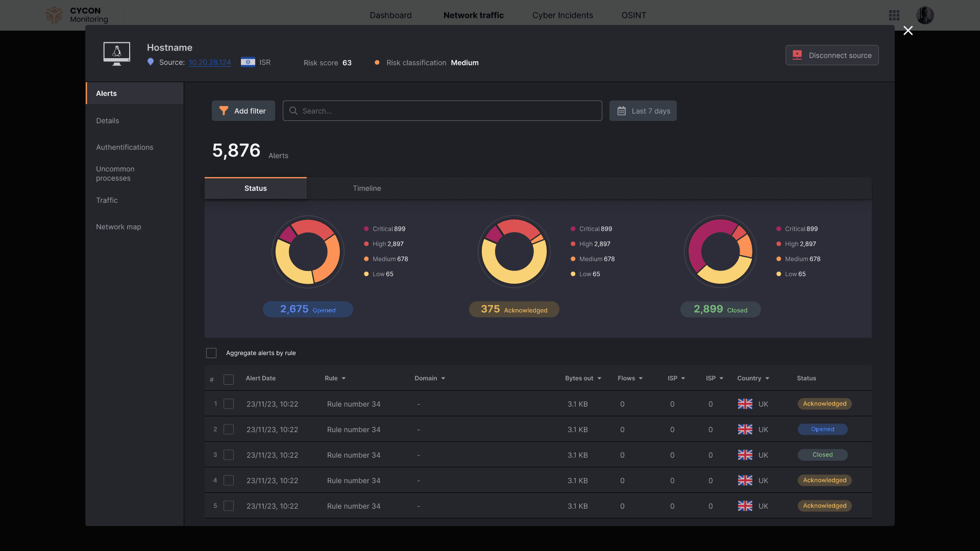This screenshot has width=980, height=551.
Task: Open the user profile avatar
Action: (924, 15)
